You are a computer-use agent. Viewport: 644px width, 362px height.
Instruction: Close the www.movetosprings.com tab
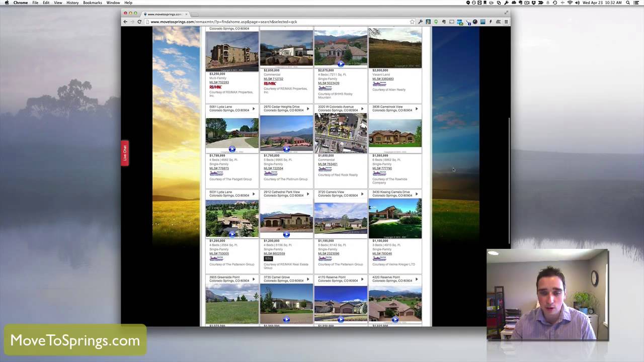pos(186,14)
